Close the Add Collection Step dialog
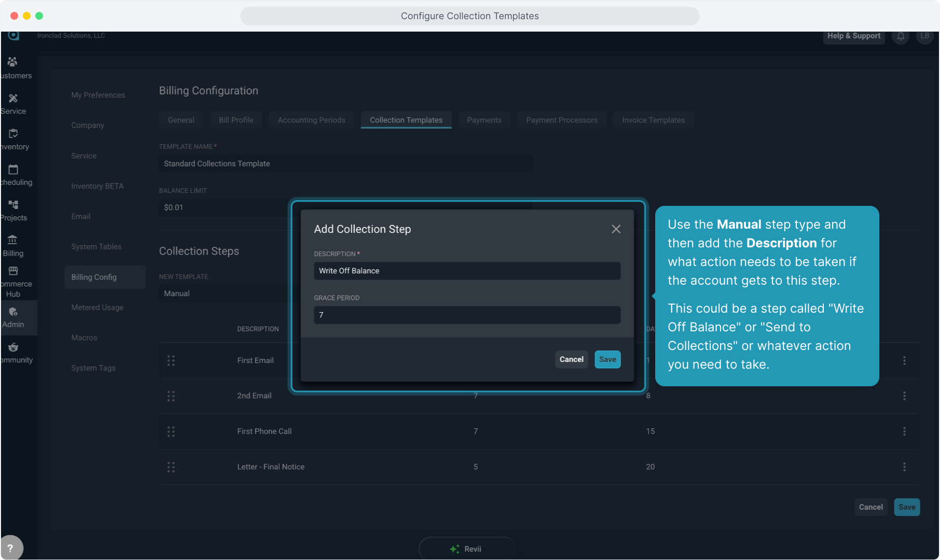Image resolution: width=940 pixels, height=560 pixels. click(x=616, y=229)
